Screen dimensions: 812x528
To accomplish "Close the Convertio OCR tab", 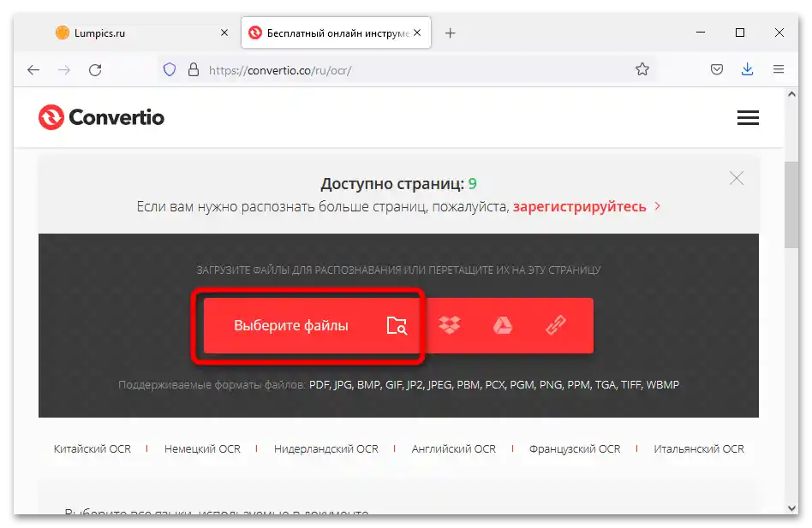I will 417,33.
